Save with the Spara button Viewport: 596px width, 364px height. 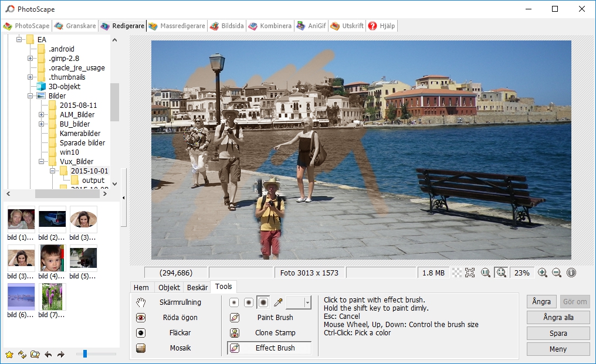coord(558,333)
